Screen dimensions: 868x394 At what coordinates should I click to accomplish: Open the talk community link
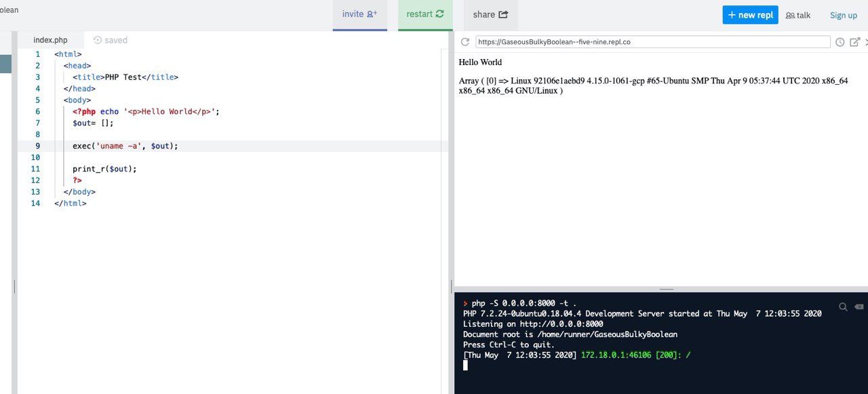(x=798, y=15)
